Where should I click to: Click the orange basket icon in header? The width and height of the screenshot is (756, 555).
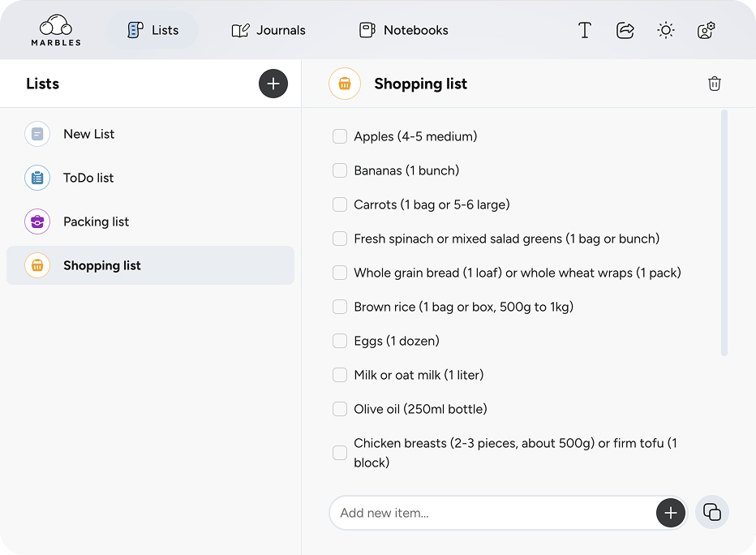tap(345, 84)
